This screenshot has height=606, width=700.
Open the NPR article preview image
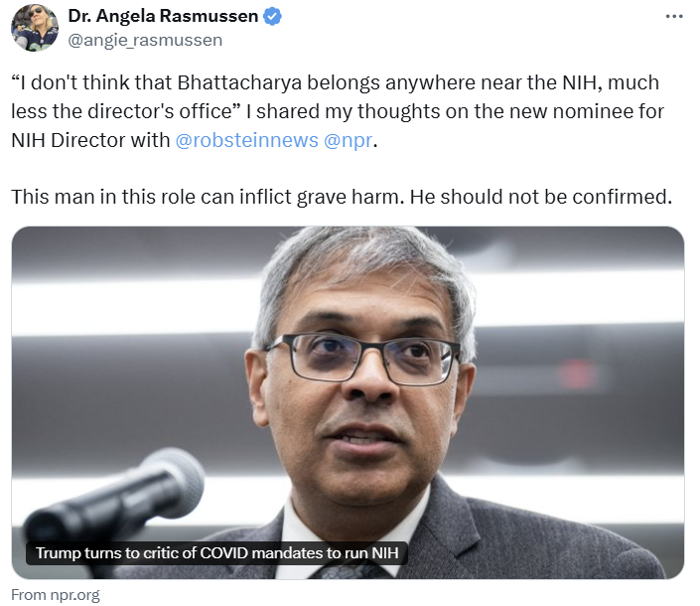[x=348, y=402]
